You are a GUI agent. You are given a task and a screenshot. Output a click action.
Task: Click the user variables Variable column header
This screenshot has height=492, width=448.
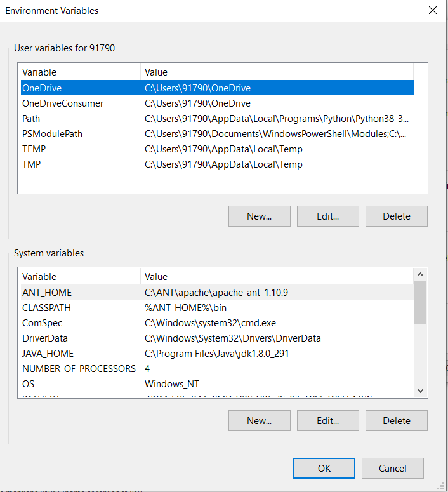tap(81, 72)
